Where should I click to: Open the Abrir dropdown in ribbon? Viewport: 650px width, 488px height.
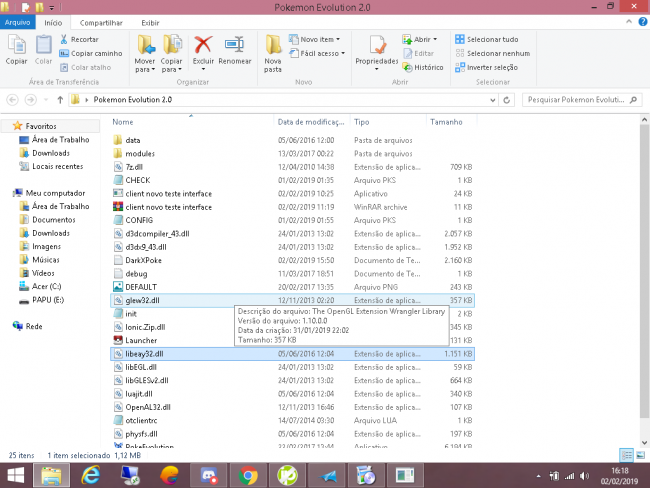420,39
